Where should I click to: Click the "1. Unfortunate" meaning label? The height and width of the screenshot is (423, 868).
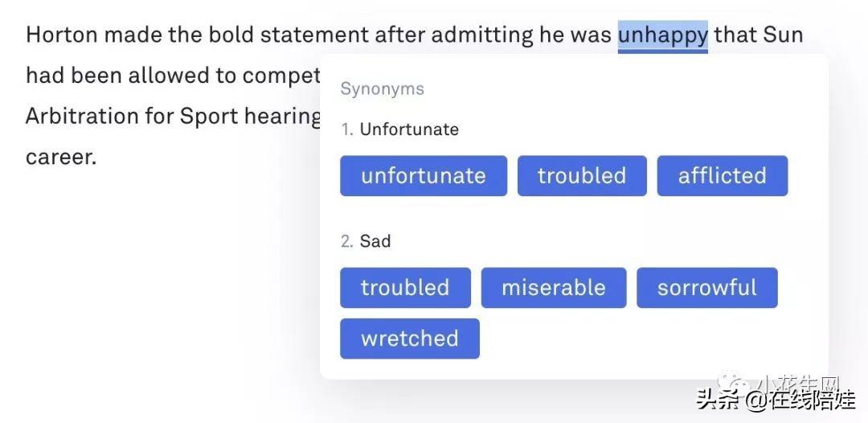tap(399, 129)
